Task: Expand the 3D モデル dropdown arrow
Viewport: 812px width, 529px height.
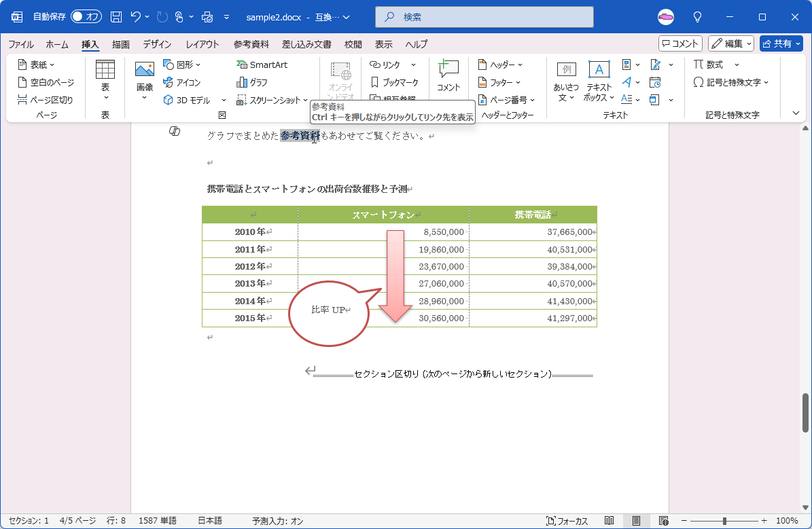Action: (224, 100)
